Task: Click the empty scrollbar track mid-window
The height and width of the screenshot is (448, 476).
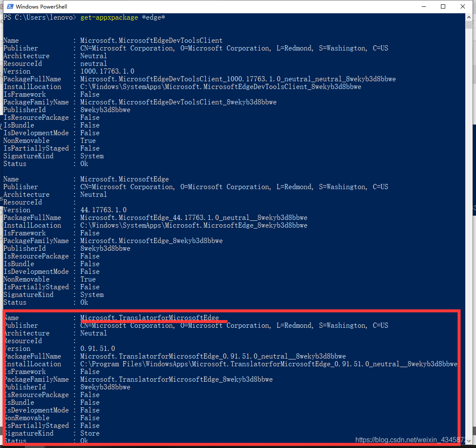Action: pyautogui.click(x=469, y=214)
